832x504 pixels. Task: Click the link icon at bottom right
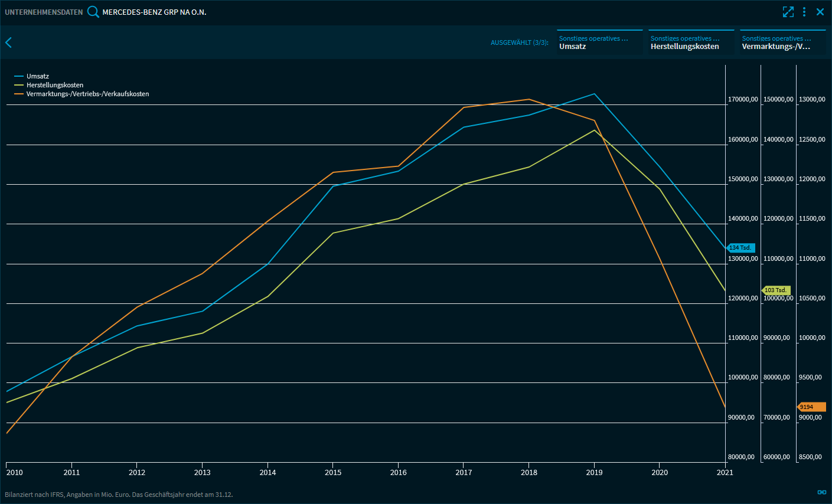(x=821, y=492)
